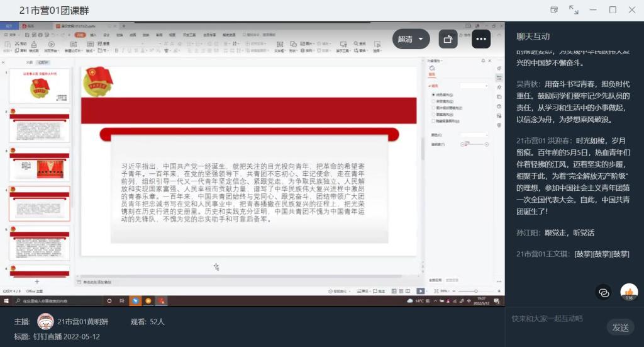Select the first slide thumbnail
The height and width of the screenshot is (347, 644).
40,87
